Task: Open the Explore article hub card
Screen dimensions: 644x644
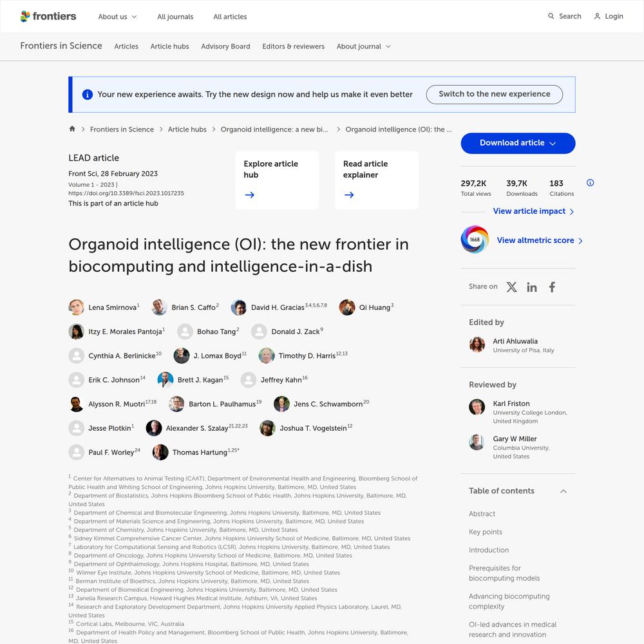Action: 277,180
